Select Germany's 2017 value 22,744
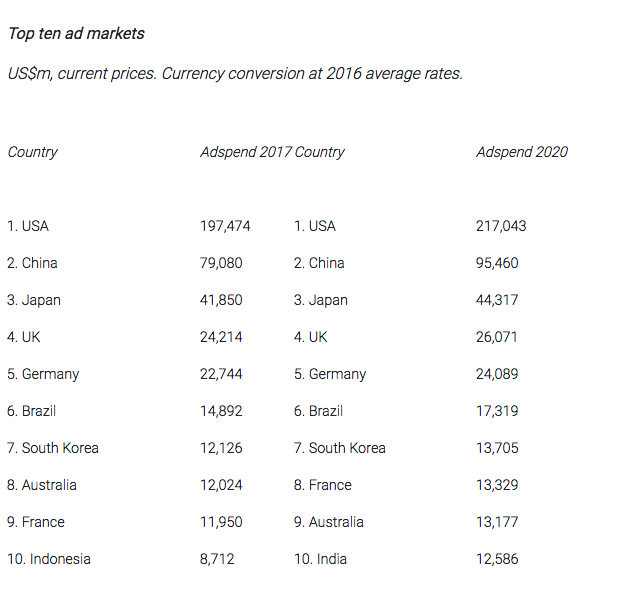Screen dimensions: 631x603 coord(221,374)
